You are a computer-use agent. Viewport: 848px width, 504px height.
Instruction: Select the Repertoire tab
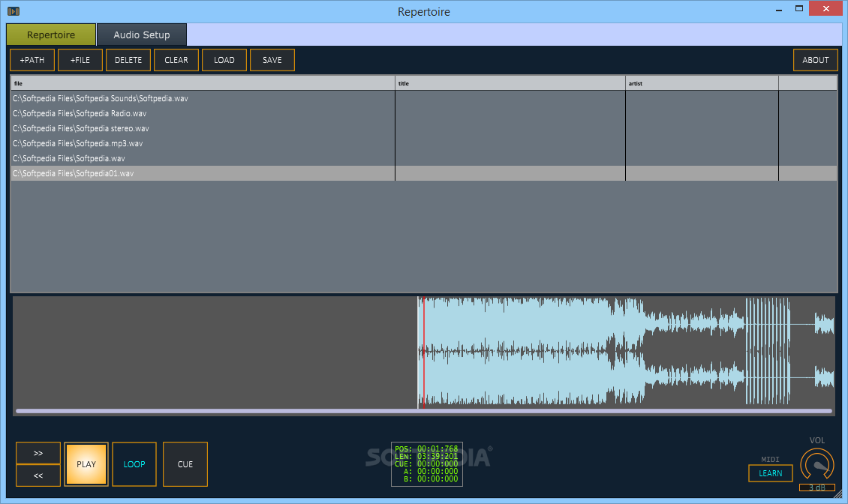51,34
